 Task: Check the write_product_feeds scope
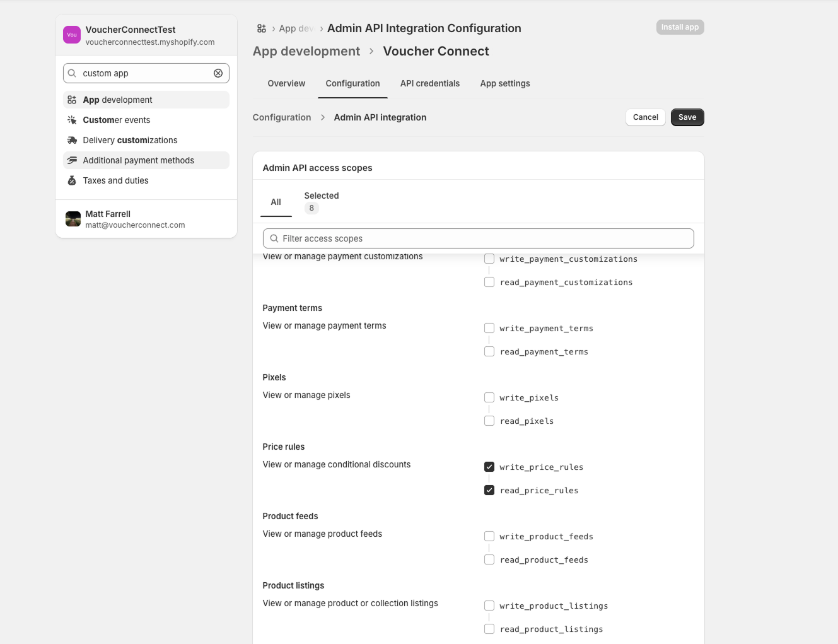tap(489, 536)
